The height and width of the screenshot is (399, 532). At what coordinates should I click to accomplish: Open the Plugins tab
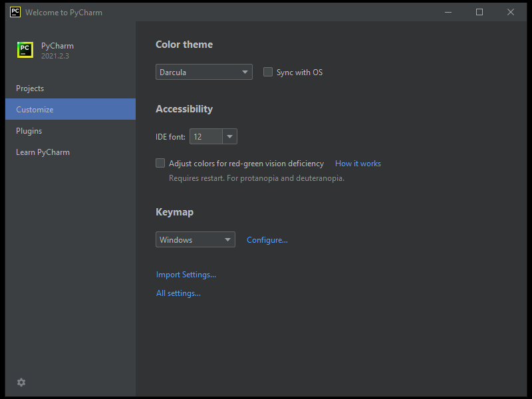tap(29, 131)
